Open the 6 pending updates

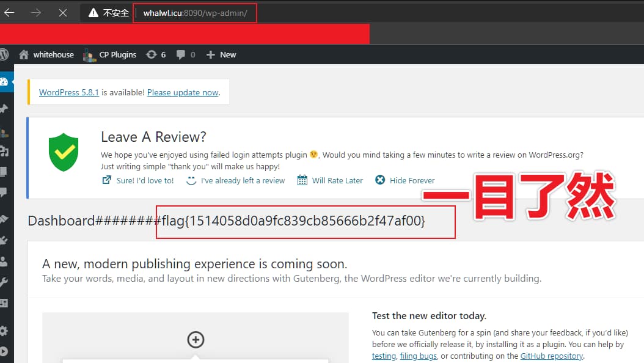coord(156,54)
